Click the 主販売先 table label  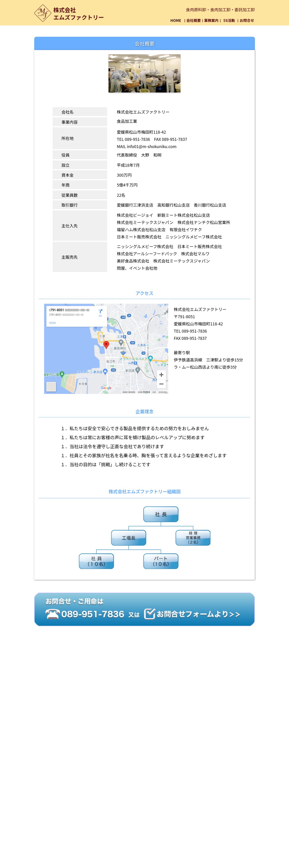(x=80, y=257)
